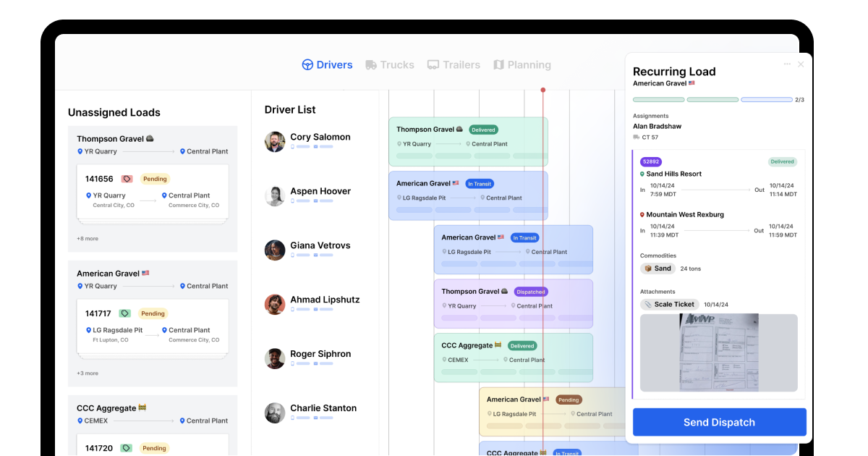
Task: Click the truck icon beside CT 57
Action: 637,137
